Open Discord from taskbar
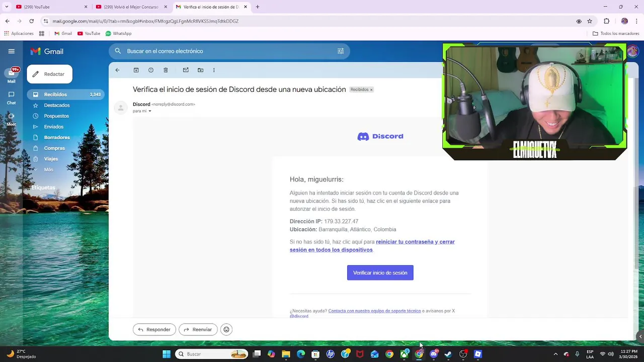The height and width of the screenshot is (362, 644). [x=434, y=354]
